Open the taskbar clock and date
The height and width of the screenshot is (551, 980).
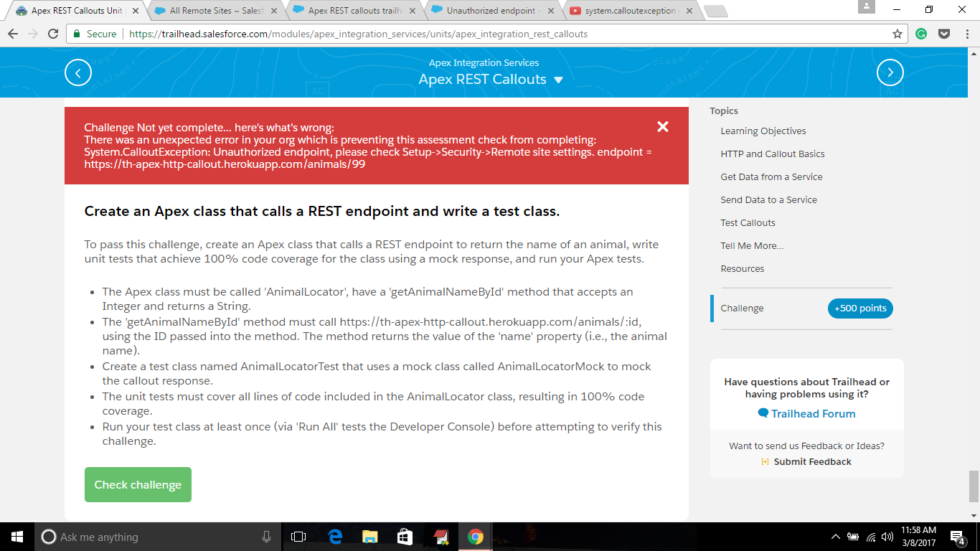(x=918, y=537)
